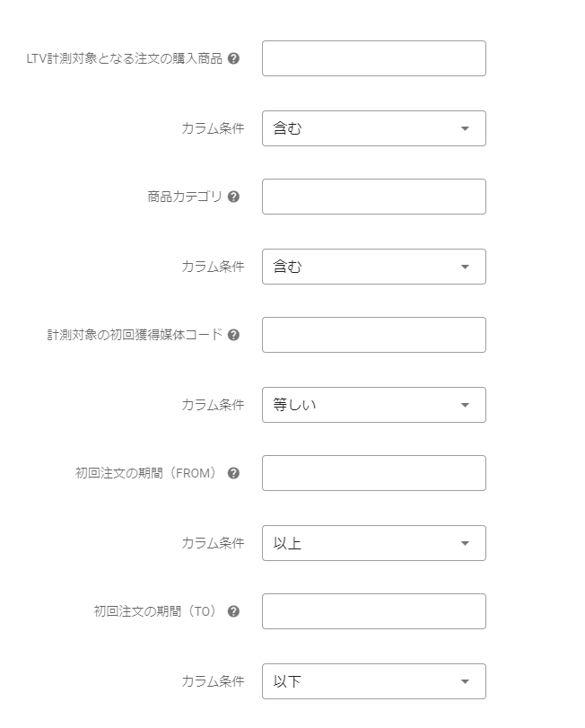The image size is (585, 728).
Task: Click the help icon next to 商品カテゴリ
Action: pos(233,197)
